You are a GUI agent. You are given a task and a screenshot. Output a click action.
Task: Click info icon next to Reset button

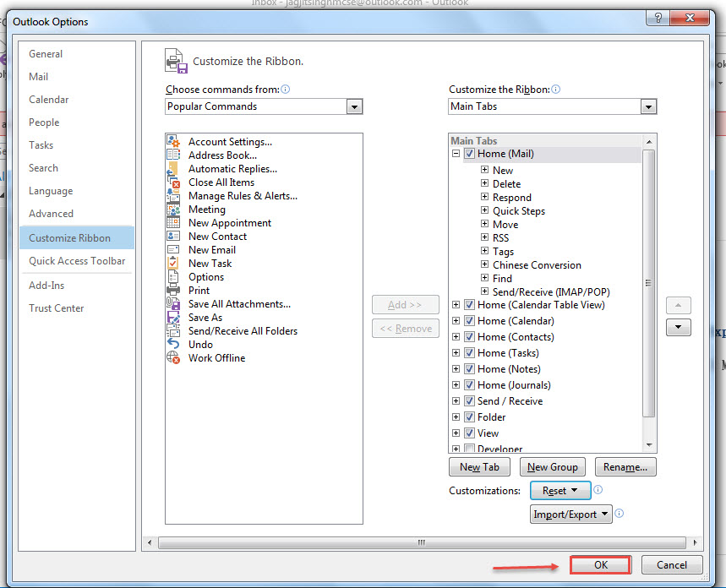(x=598, y=490)
